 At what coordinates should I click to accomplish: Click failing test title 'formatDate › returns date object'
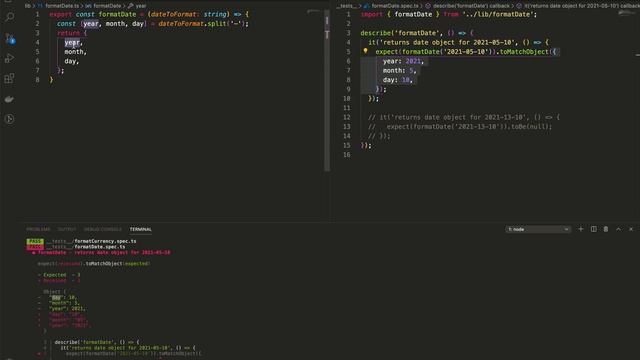click(101, 253)
